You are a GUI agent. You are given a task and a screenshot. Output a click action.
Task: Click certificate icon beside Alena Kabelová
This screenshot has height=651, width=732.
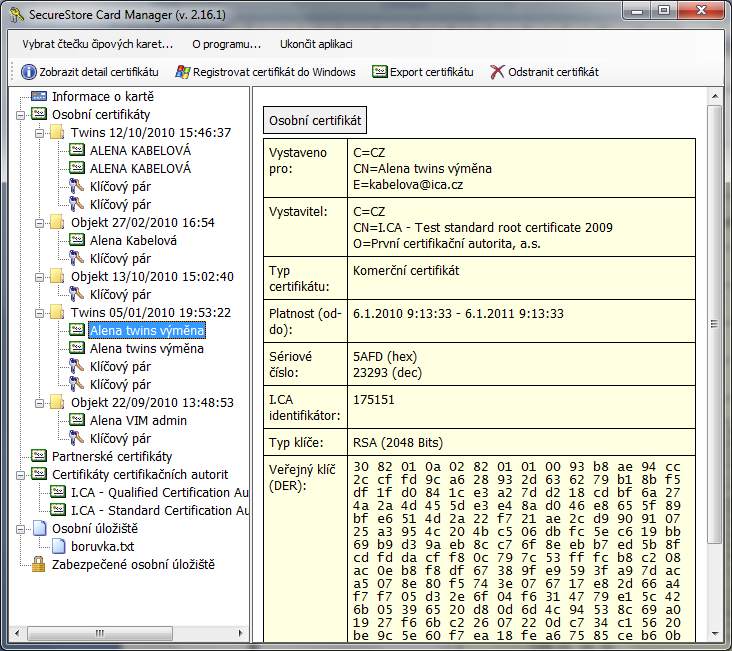(77, 240)
